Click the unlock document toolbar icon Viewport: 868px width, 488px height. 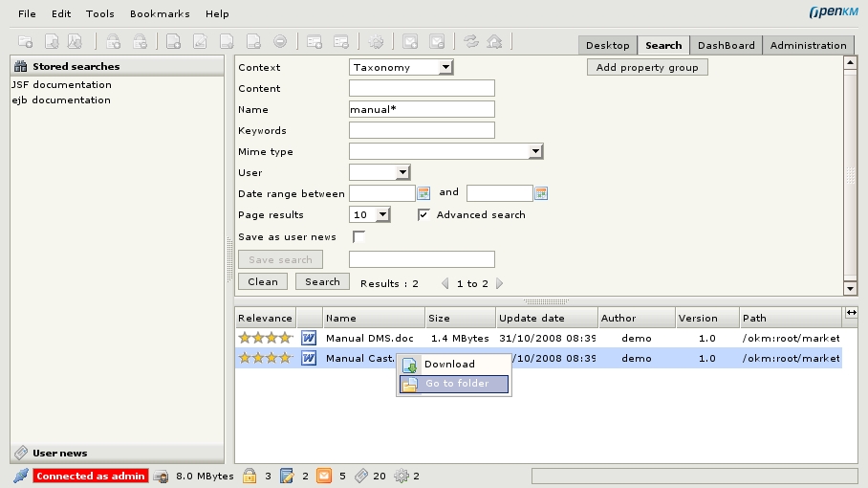[141, 41]
